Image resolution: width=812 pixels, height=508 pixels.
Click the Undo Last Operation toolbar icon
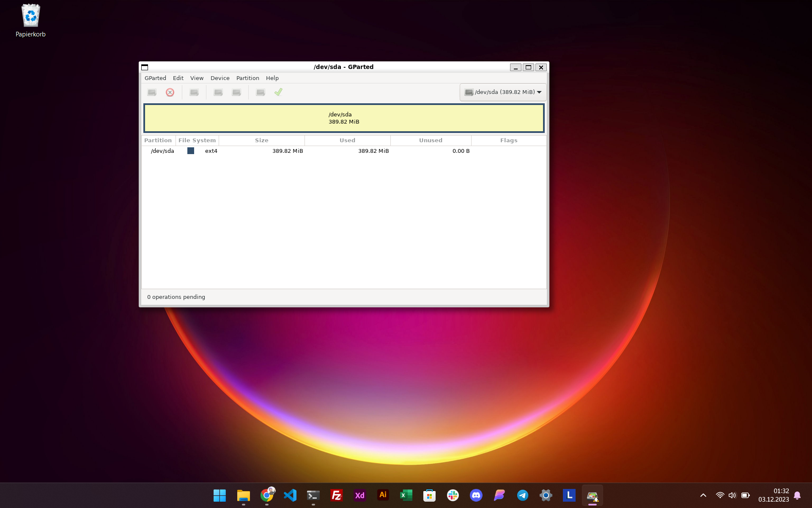point(261,92)
